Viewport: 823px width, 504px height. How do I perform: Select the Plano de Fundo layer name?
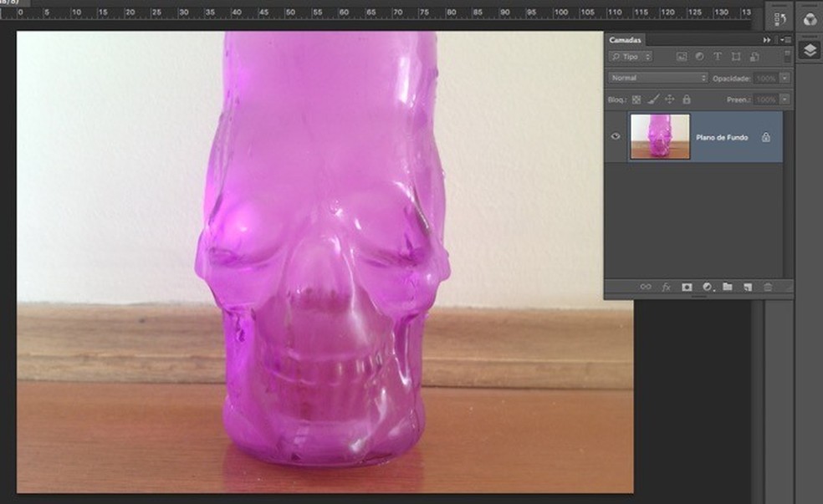click(x=722, y=137)
